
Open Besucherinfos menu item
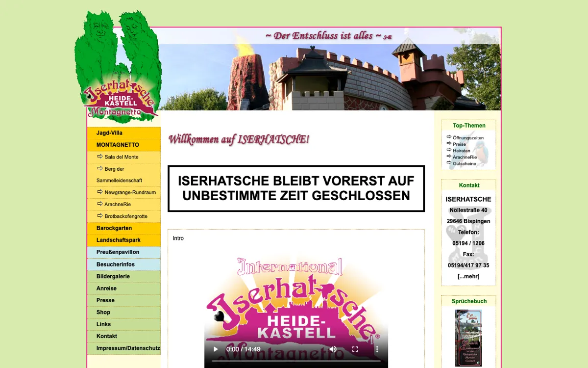point(123,264)
